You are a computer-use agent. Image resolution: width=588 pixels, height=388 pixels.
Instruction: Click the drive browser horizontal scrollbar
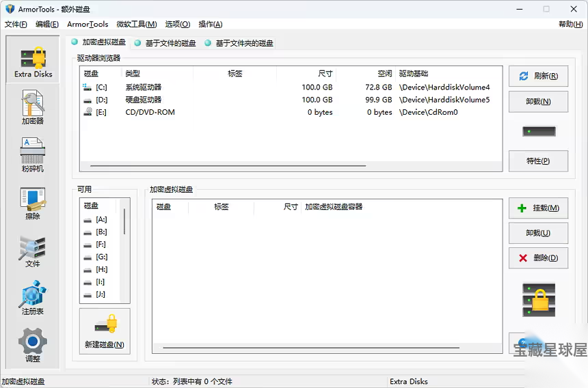(228, 165)
